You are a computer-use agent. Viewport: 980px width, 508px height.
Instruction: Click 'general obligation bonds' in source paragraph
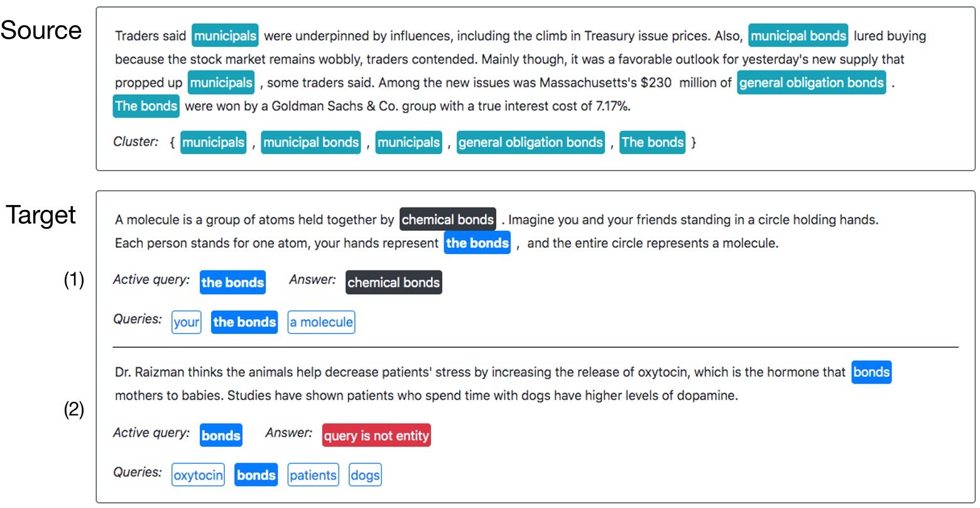coord(811,83)
